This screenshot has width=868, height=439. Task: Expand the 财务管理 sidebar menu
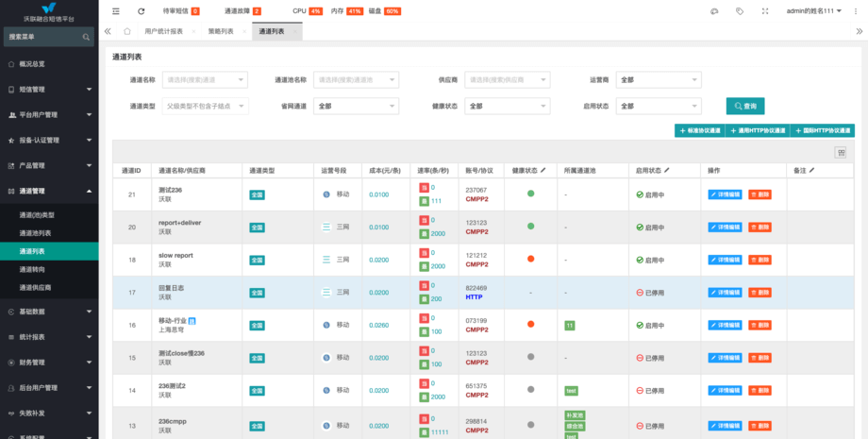click(49, 363)
